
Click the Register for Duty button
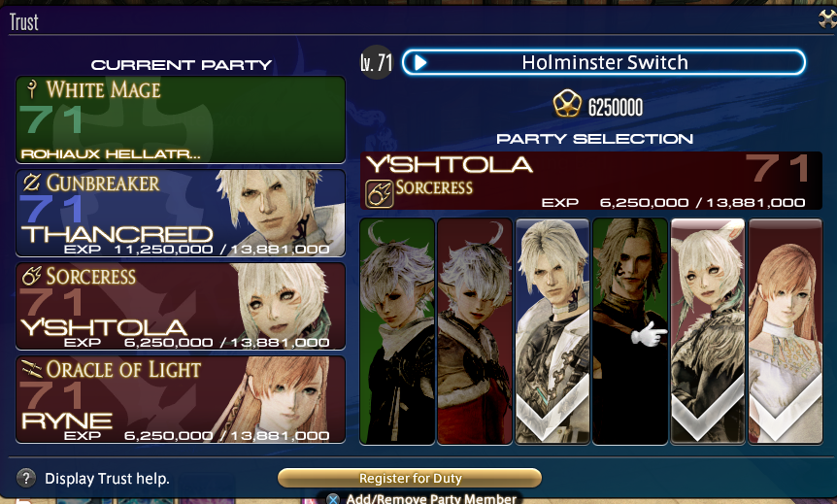click(x=410, y=478)
